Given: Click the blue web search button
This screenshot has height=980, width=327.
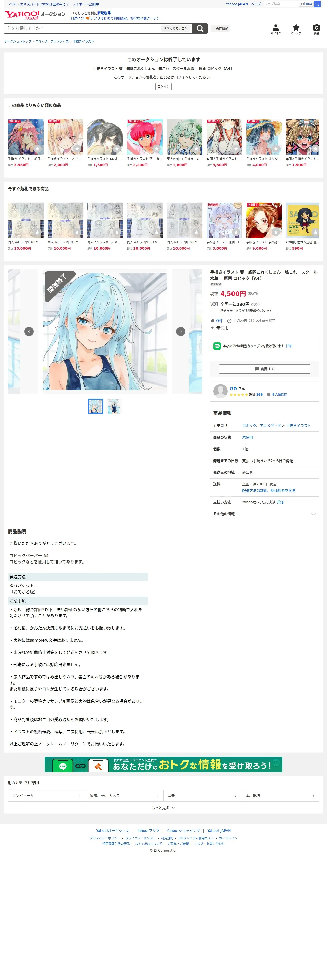Looking at the screenshot, I should coord(317,4).
